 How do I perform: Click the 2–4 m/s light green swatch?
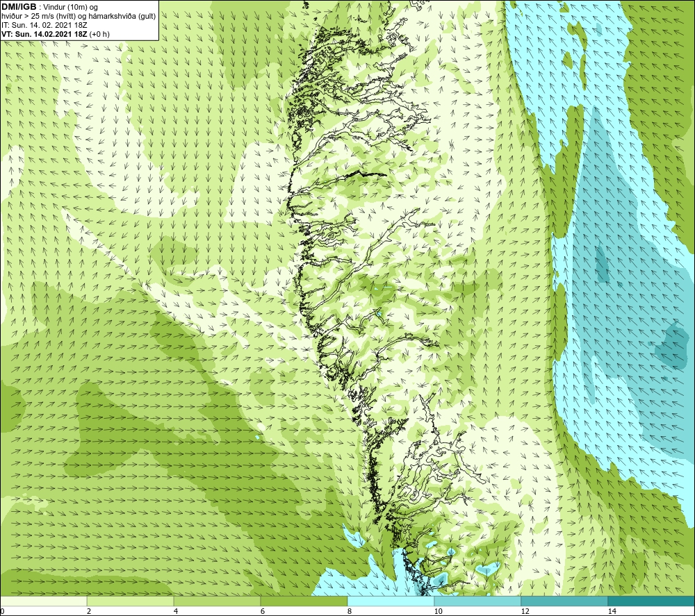(131, 601)
